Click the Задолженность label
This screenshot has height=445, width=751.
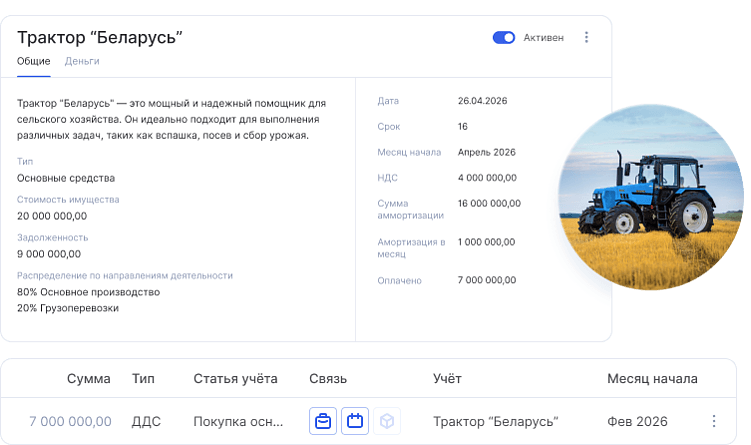[x=53, y=238]
